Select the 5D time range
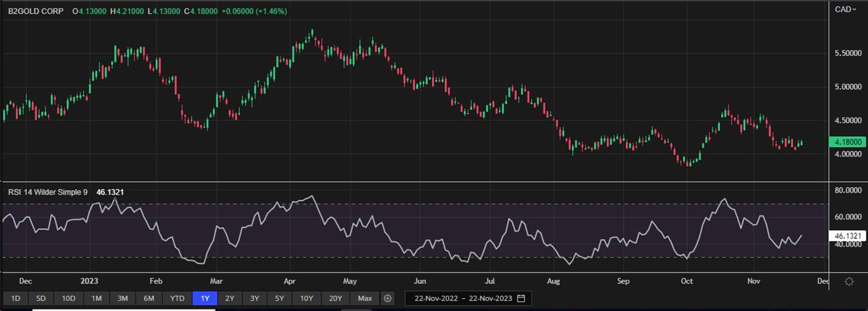868x311 pixels. coord(41,298)
